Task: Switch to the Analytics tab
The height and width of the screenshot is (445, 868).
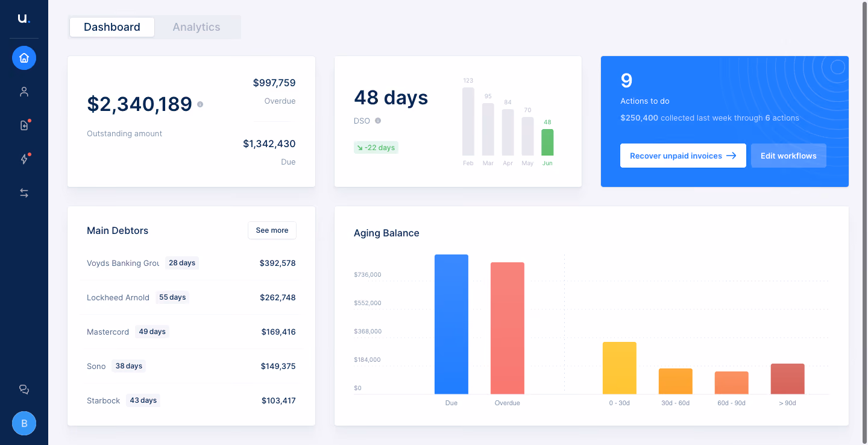Action: [x=197, y=27]
